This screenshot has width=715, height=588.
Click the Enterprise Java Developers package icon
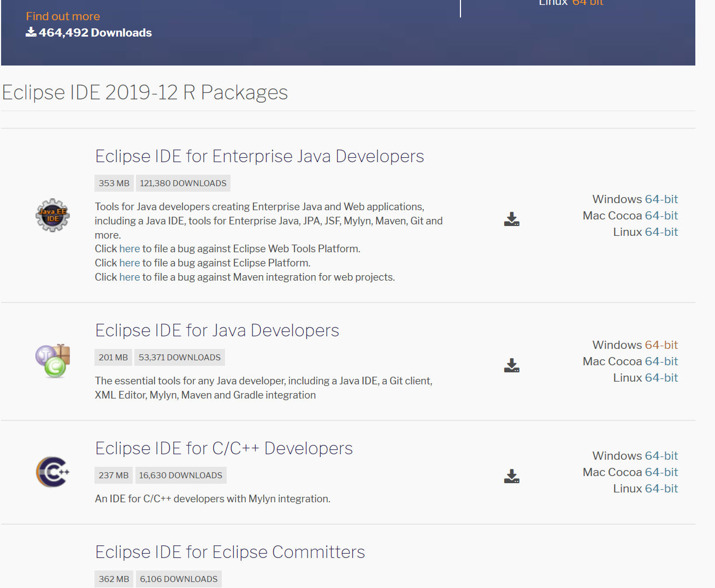52,215
